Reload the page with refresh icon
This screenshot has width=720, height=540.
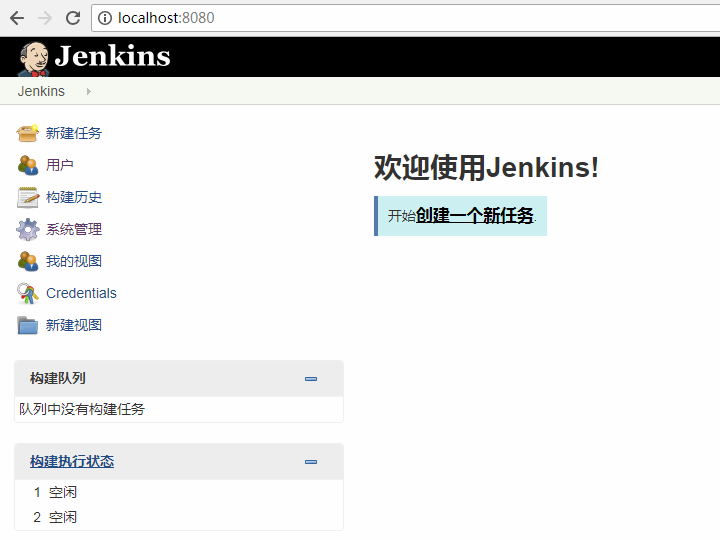tap(73, 18)
